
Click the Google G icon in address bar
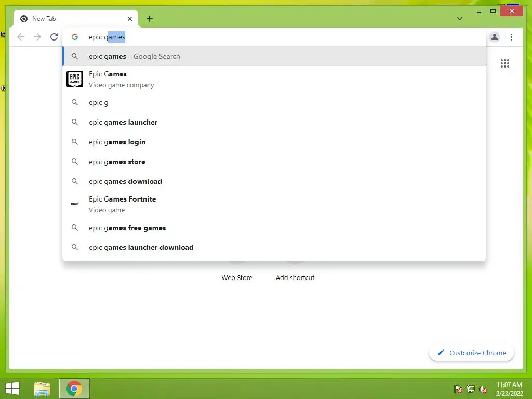(75, 37)
